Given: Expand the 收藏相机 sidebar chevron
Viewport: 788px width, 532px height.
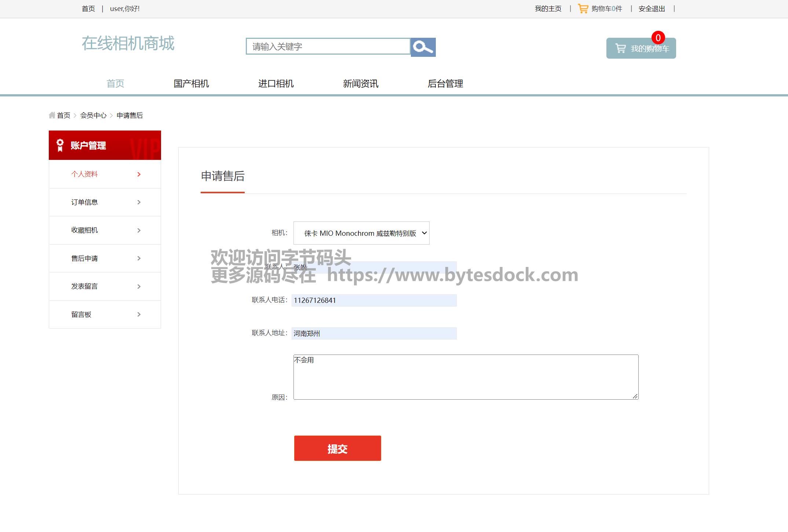Looking at the screenshot, I should pyautogui.click(x=139, y=230).
